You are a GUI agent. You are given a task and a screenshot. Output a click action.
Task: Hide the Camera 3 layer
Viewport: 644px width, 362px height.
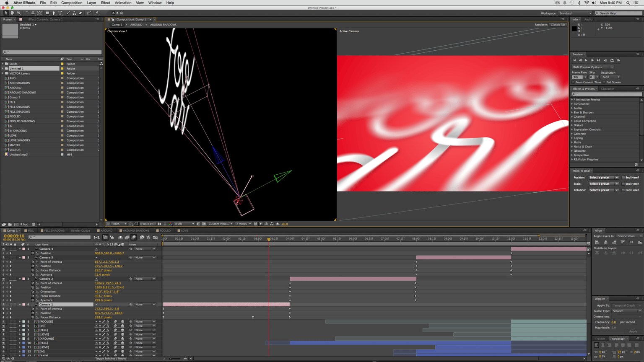click(3, 257)
